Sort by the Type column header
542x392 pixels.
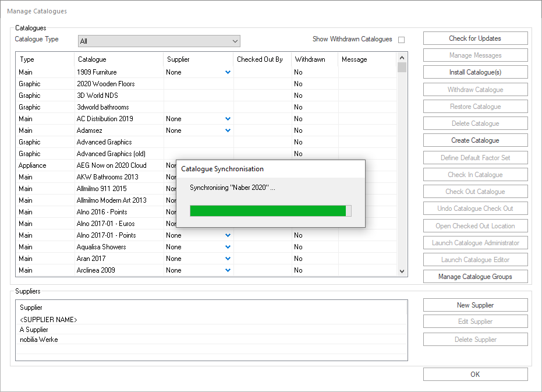pos(45,59)
